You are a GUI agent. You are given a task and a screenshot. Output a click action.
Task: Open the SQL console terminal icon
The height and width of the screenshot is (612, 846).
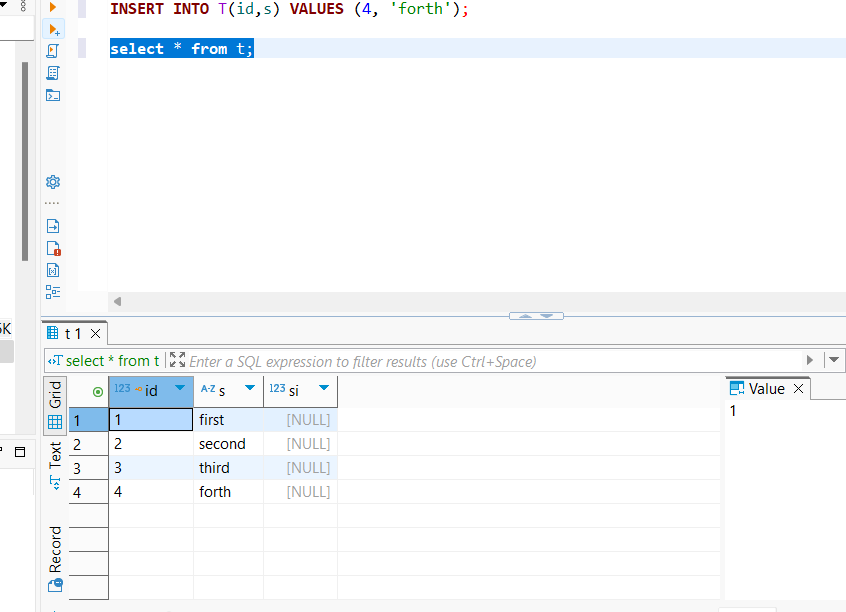tap(53, 96)
